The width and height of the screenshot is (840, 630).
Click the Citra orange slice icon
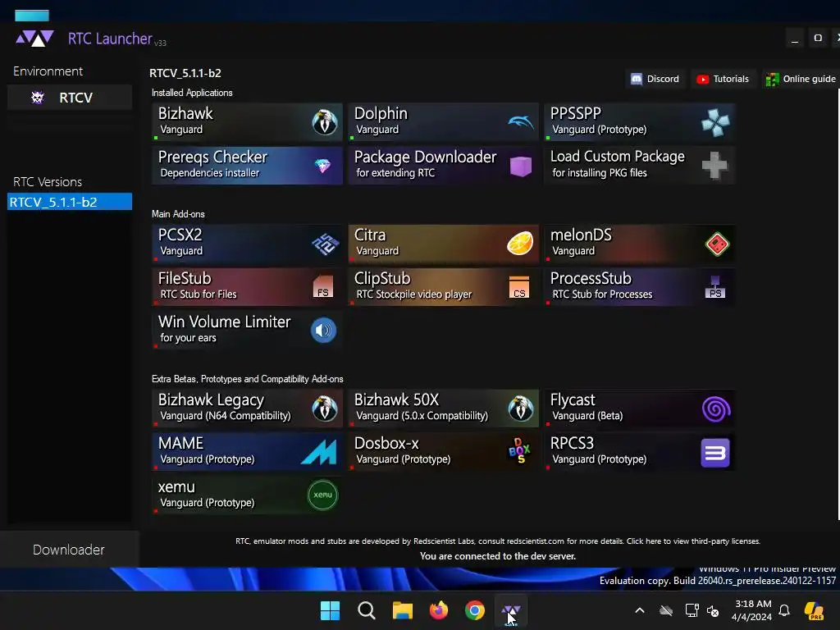520,243
